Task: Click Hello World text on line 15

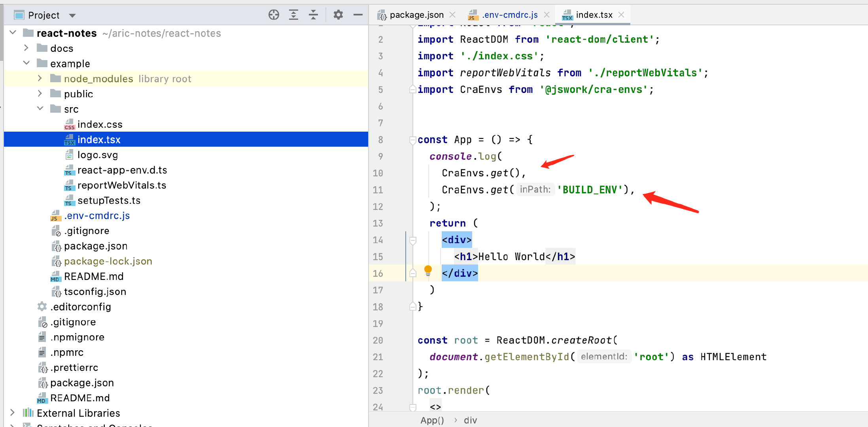Action: 511,256
